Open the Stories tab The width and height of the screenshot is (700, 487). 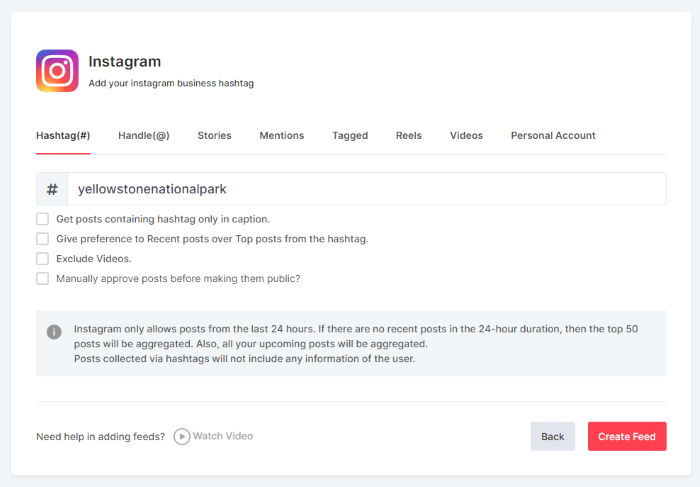tap(214, 136)
